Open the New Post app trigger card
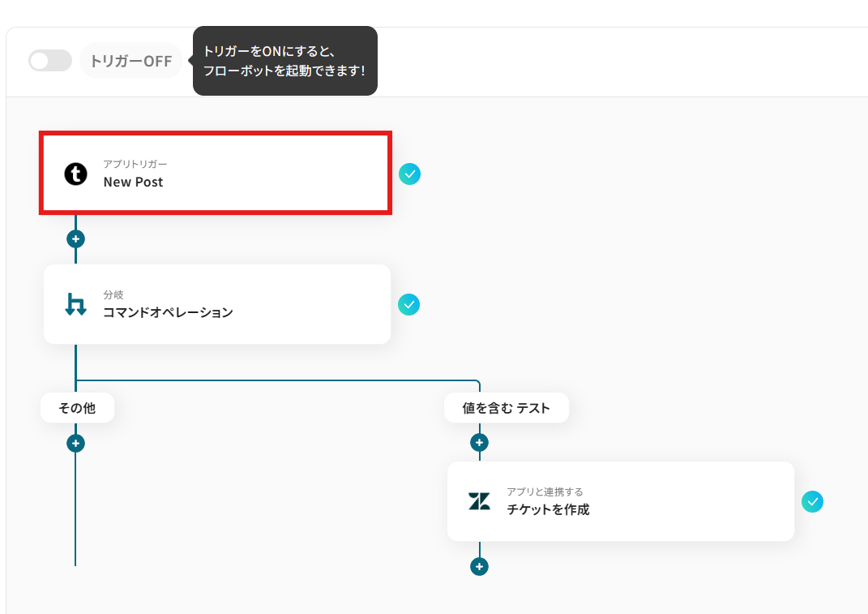The image size is (868, 614). (216, 173)
